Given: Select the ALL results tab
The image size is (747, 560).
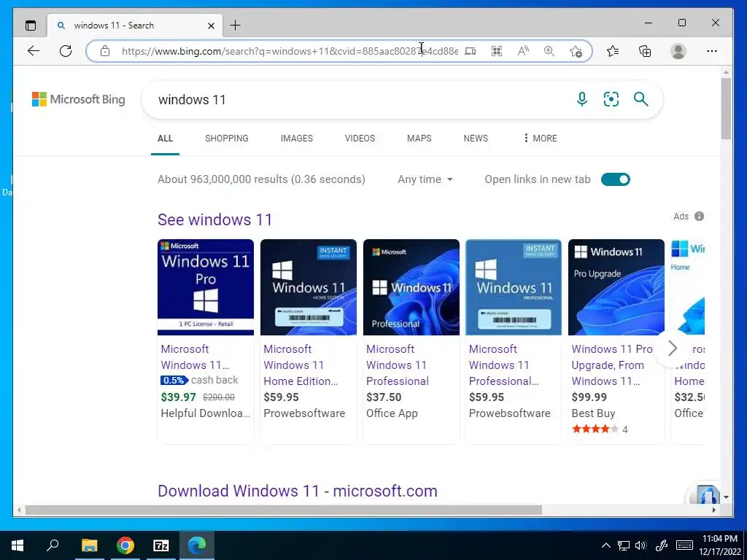Looking at the screenshot, I should tap(165, 139).
